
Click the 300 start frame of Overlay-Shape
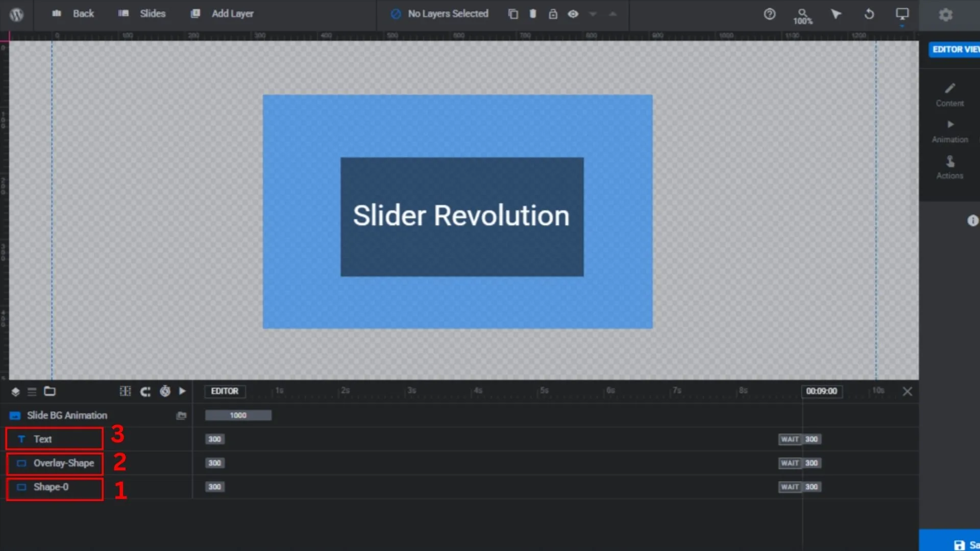pos(214,463)
